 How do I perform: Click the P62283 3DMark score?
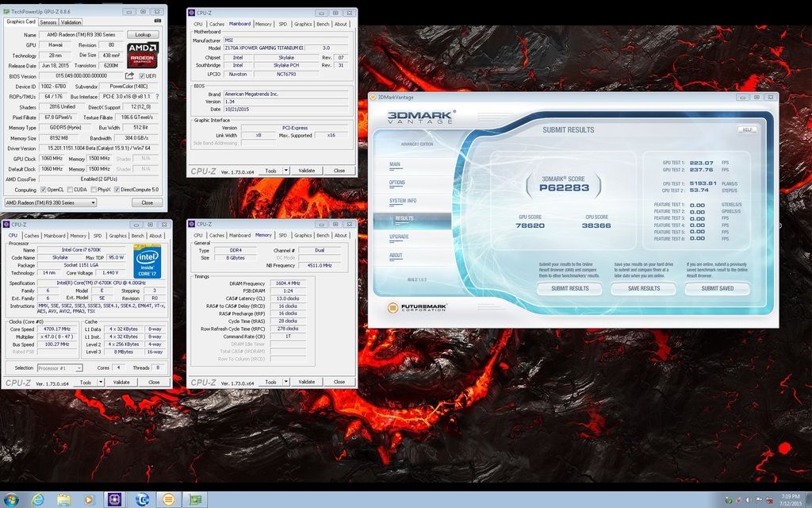pyautogui.click(x=564, y=187)
